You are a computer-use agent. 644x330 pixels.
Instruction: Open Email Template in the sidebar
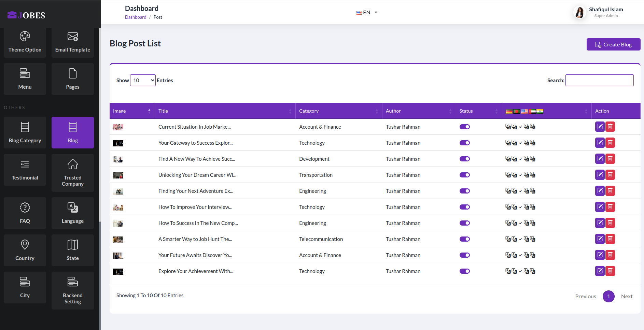(73, 42)
